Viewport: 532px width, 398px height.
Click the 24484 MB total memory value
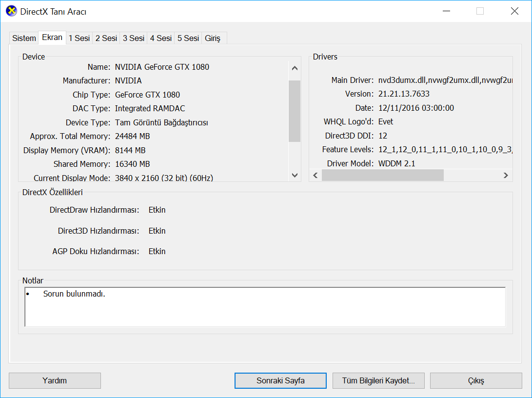tap(132, 137)
